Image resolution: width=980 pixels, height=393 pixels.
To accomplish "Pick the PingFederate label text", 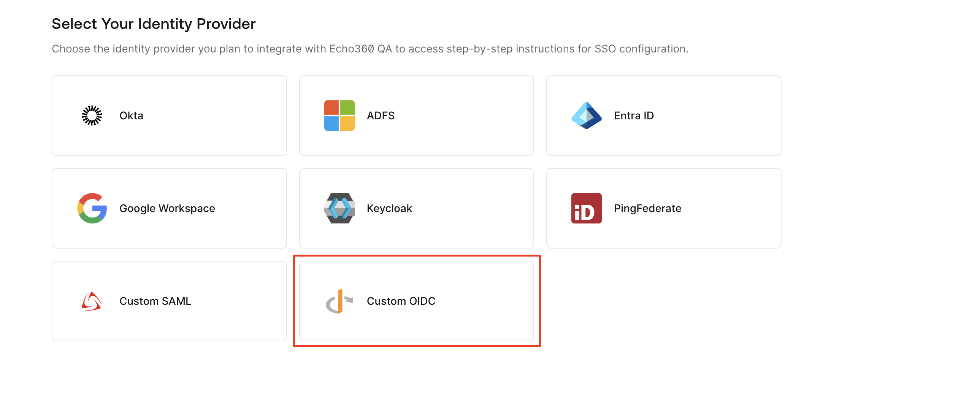I will tap(647, 208).
